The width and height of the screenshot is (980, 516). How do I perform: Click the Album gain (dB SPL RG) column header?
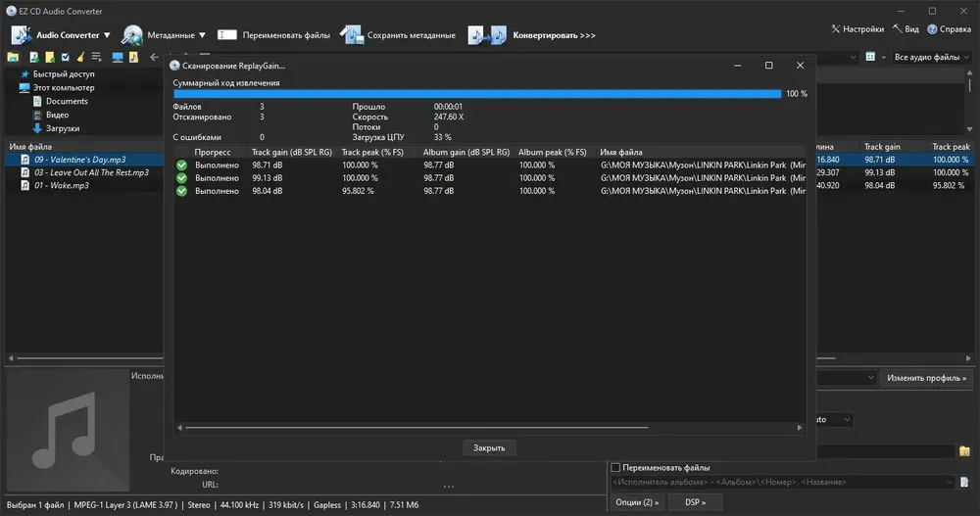(466, 152)
